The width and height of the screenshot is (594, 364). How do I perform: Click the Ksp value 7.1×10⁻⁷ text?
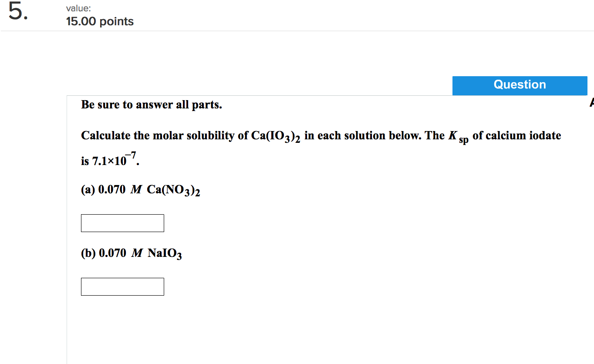115,159
